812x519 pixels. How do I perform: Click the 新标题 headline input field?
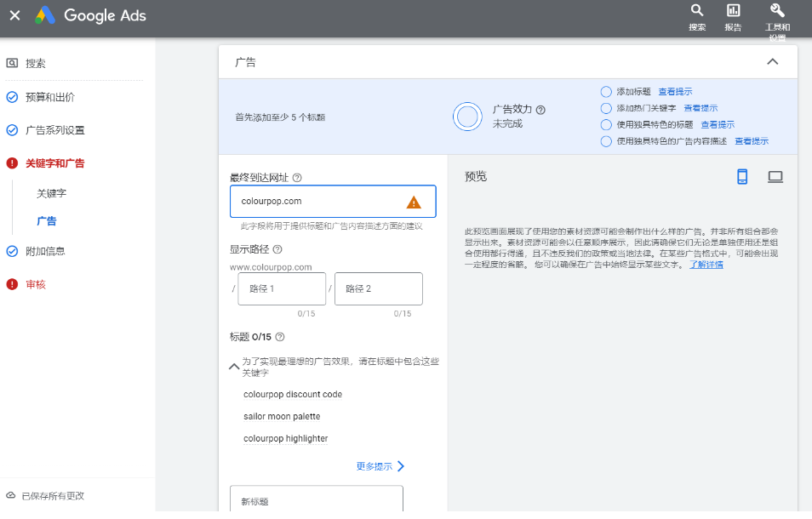point(317,499)
